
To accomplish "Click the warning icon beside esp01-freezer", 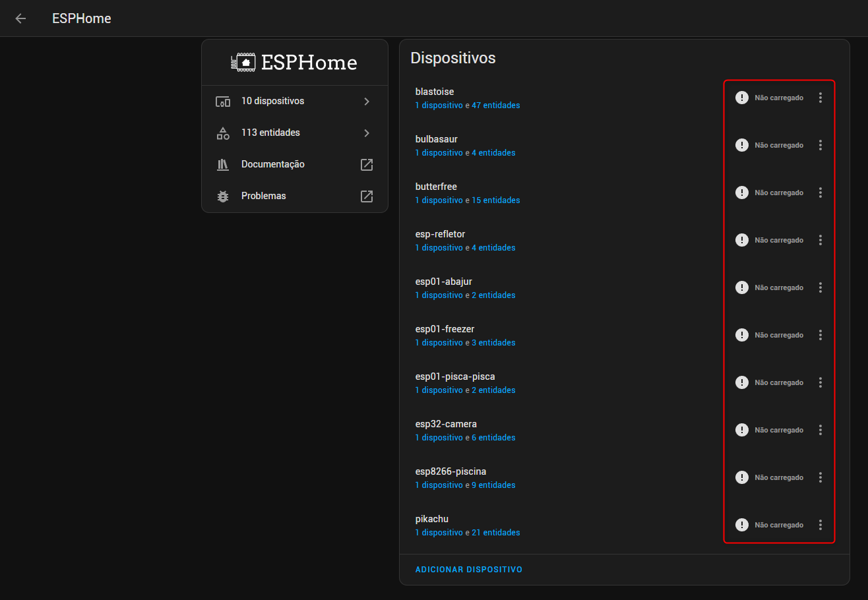I will point(741,334).
